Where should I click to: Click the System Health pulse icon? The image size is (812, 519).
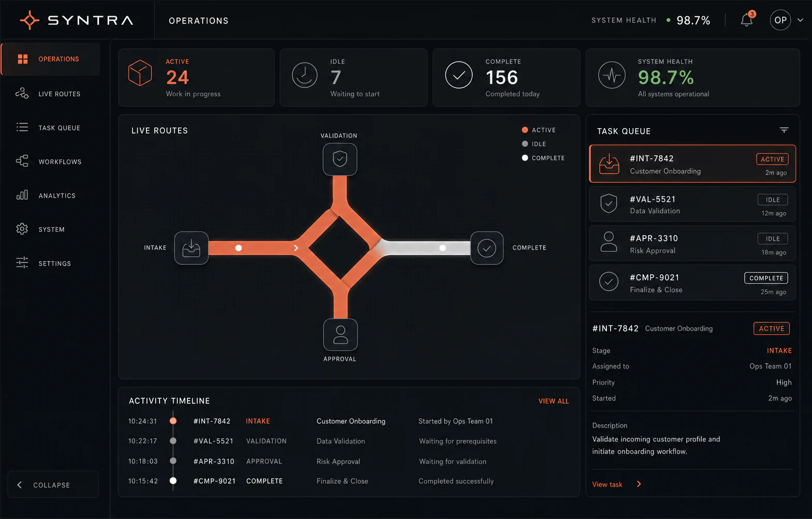coord(612,75)
